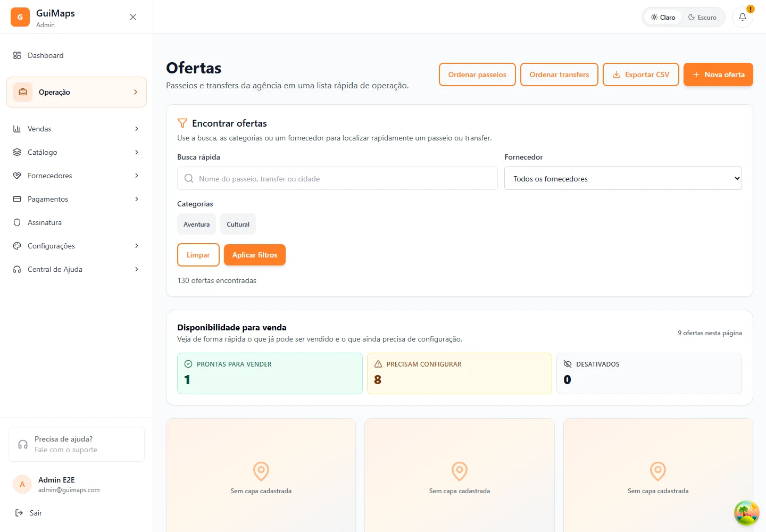Image resolution: width=766 pixels, height=532 pixels.
Task: Click Aplicar filtros button
Action: pos(255,255)
